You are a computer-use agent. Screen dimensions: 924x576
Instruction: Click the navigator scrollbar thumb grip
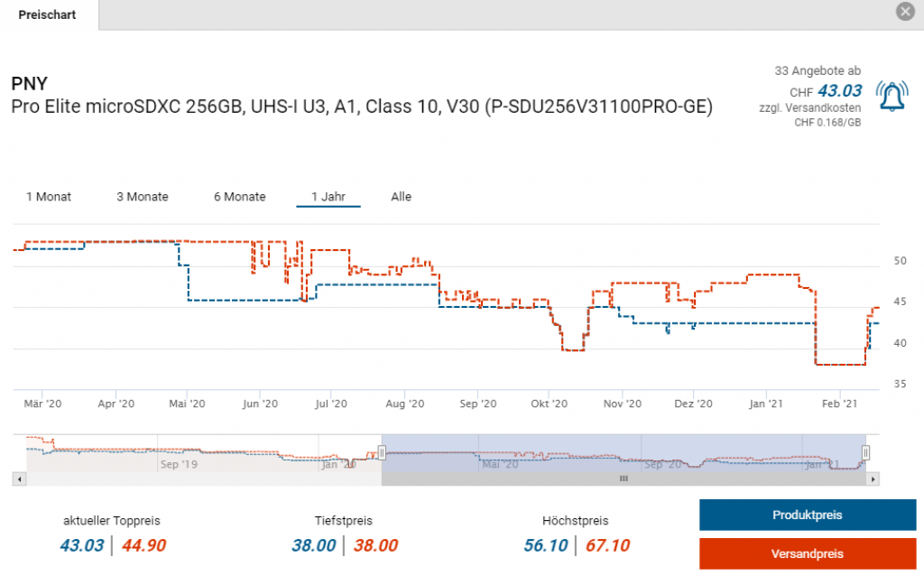coord(623,479)
